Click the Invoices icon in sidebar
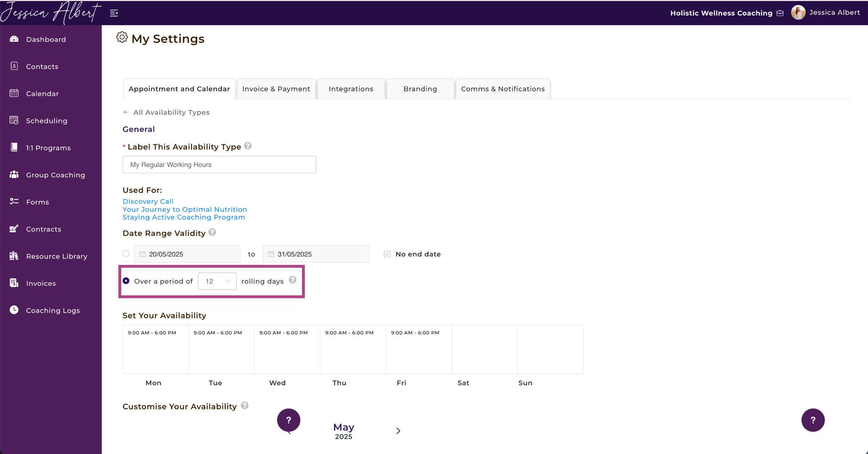The height and width of the screenshot is (454, 868). 14,283
